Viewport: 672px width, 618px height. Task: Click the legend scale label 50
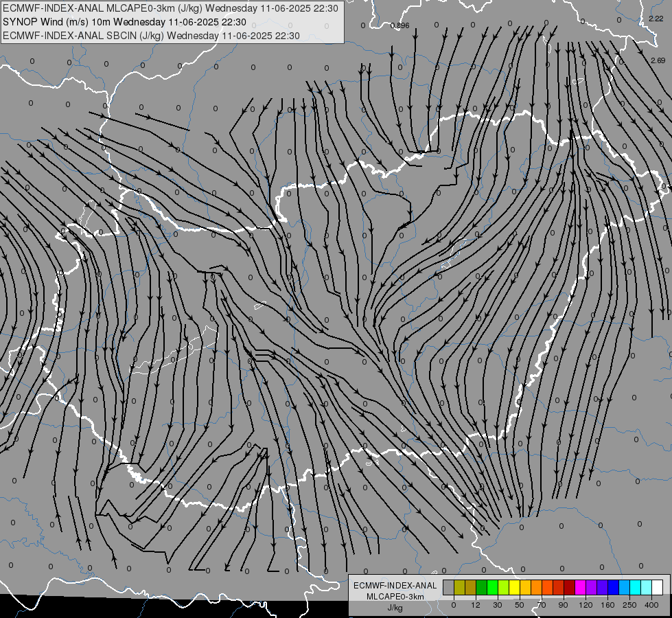(520, 605)
